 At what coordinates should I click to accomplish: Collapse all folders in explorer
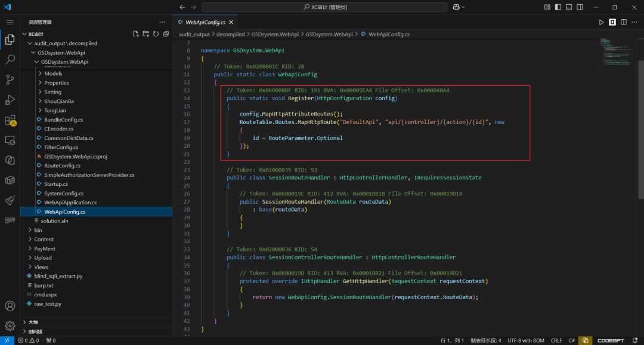pos(166,34)
